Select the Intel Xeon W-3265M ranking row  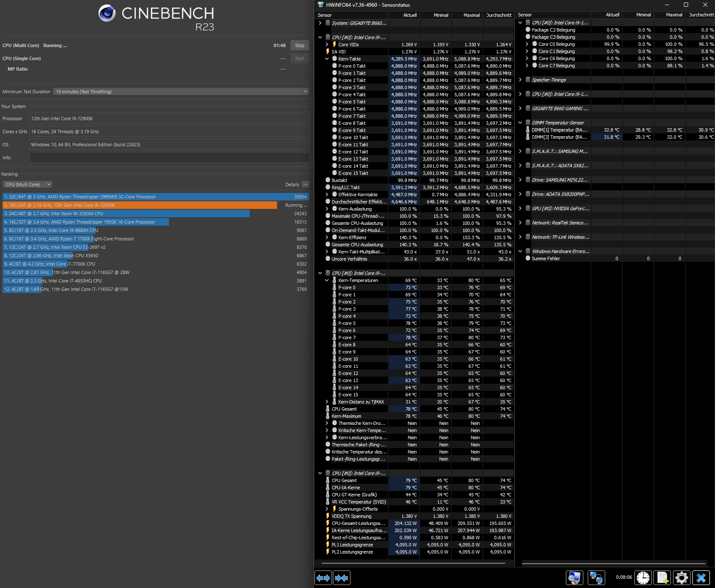pyautogui.click(x=156, y=214)
